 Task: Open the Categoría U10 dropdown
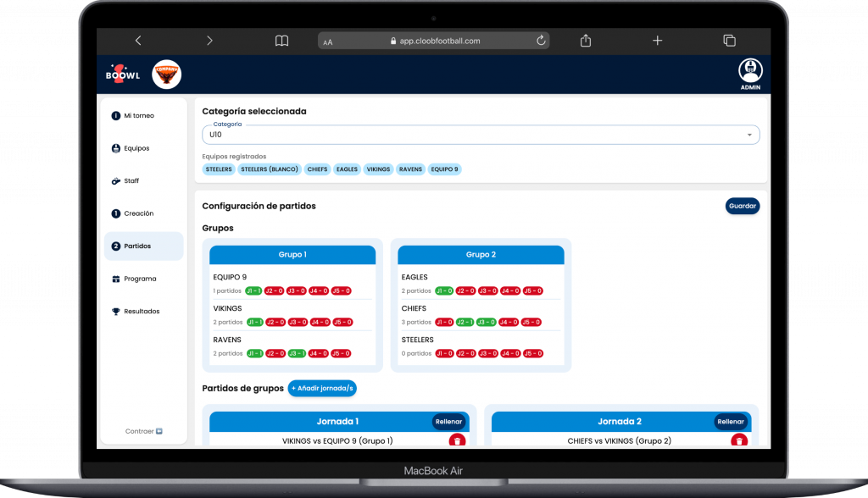point(481,135)
